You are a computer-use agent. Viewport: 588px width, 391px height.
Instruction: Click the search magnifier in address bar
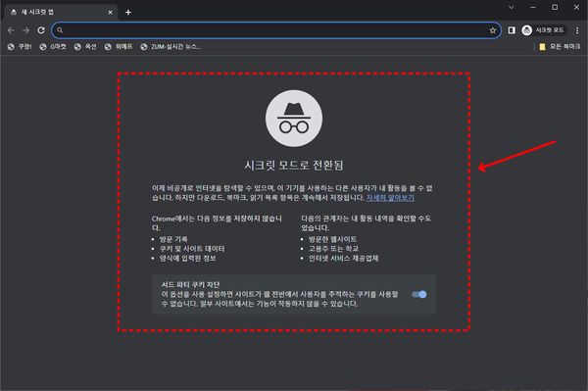tap(60, 30)
